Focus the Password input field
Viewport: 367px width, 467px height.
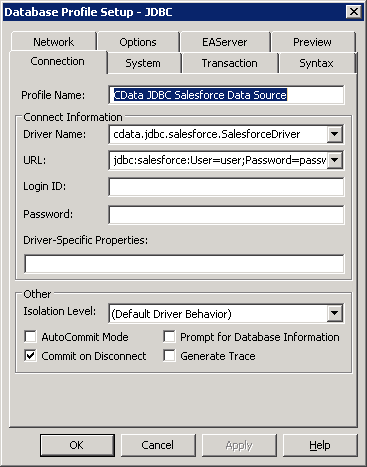[x=226, y=215]
